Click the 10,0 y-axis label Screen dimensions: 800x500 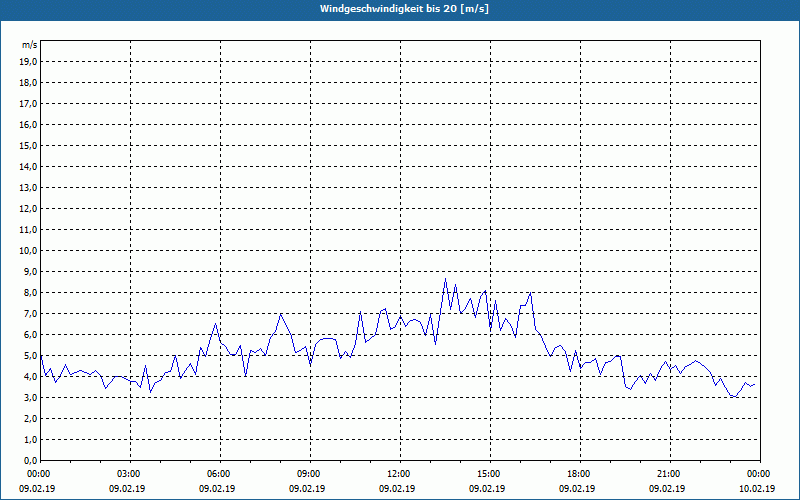click(28, 251)
